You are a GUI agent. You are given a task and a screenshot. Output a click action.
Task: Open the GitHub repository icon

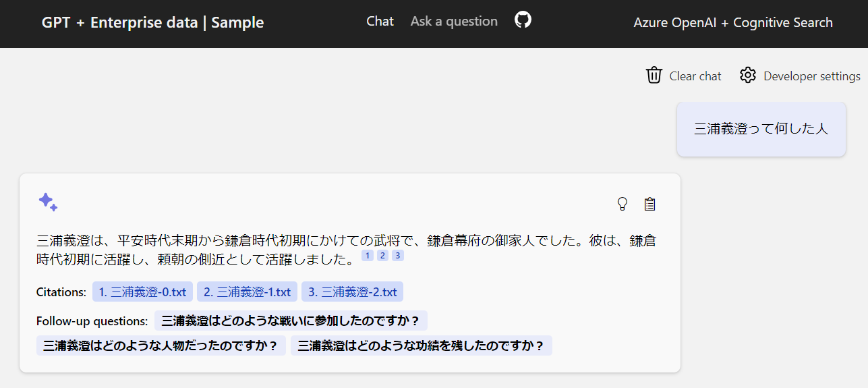tap(523, 20)
